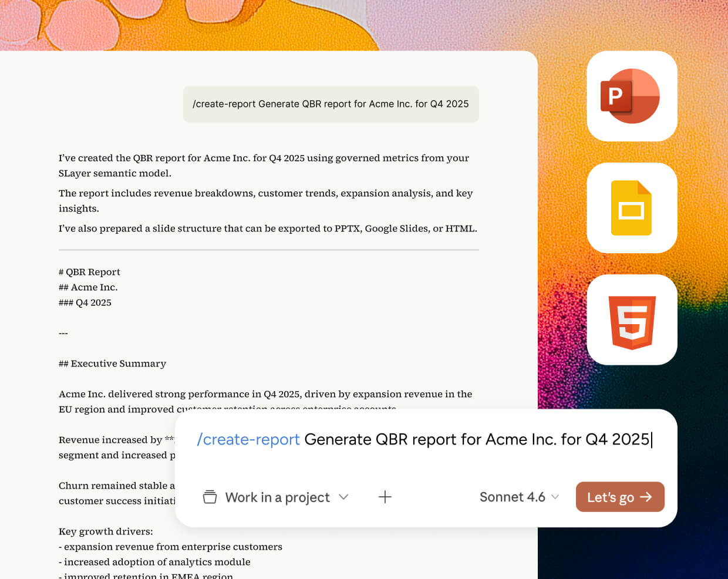Open the PowerPoint export icon
The height and width of the screenshot is (579, 728).
click(x=632, y=96)
